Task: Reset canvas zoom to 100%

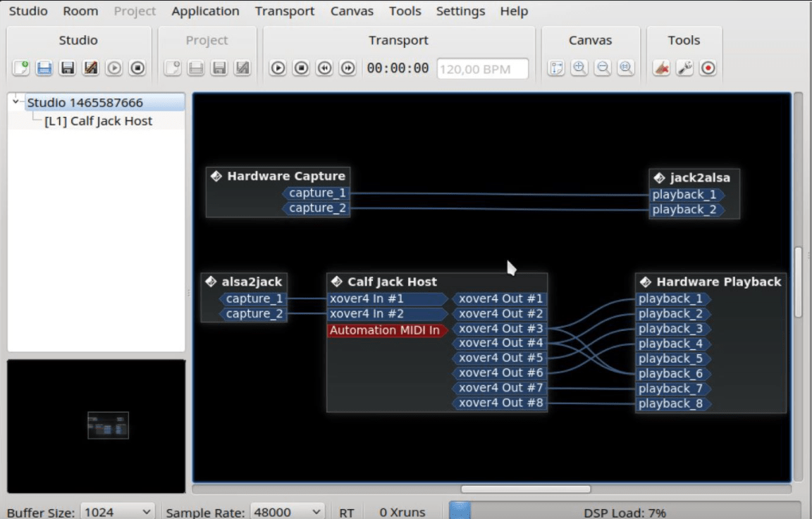Action: [x=626, y=68]
